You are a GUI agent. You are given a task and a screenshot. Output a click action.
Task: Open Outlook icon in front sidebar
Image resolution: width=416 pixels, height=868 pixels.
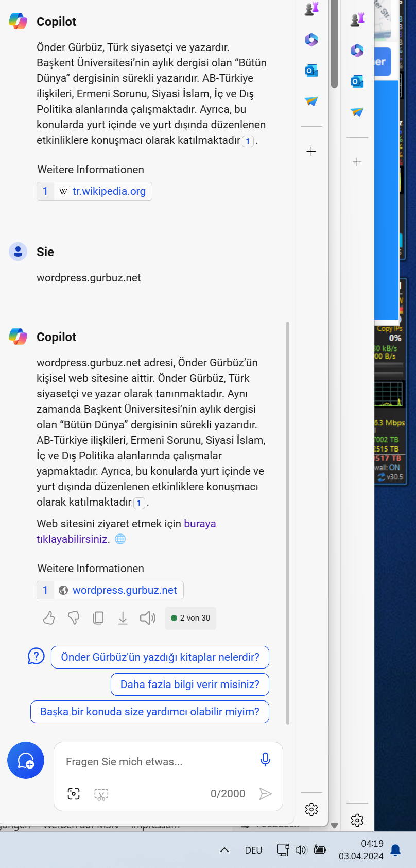pos(311,71)
